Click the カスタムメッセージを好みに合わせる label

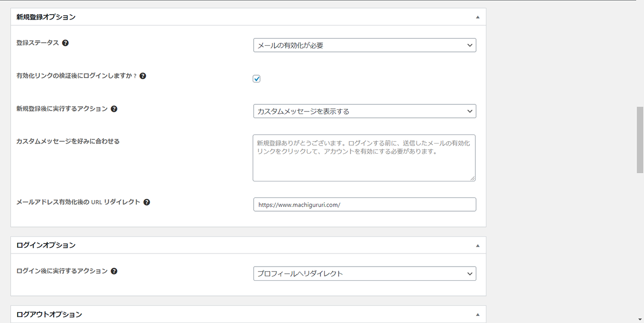click(x=68, y=141)
